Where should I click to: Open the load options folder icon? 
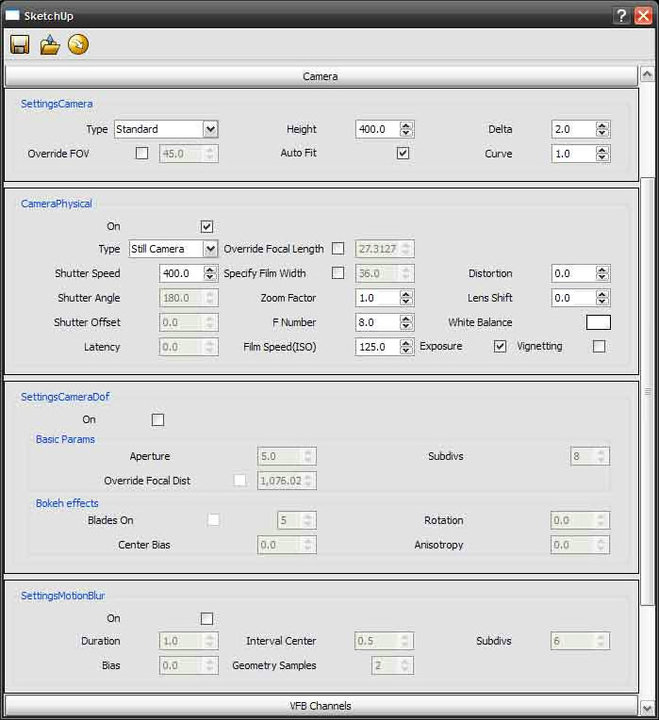coord(50,45)
